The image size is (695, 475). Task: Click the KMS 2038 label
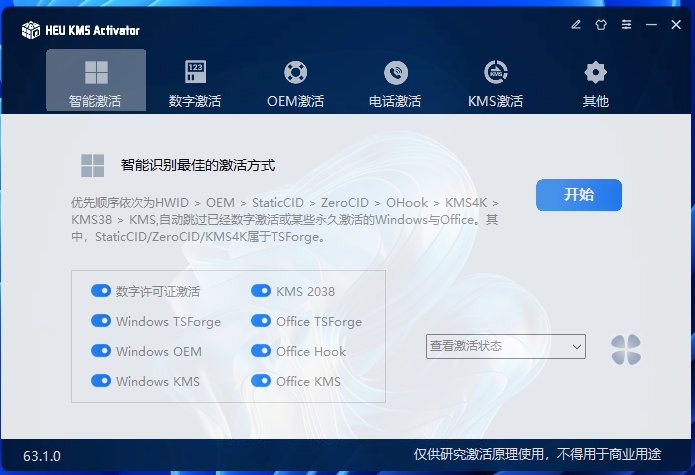305,292
